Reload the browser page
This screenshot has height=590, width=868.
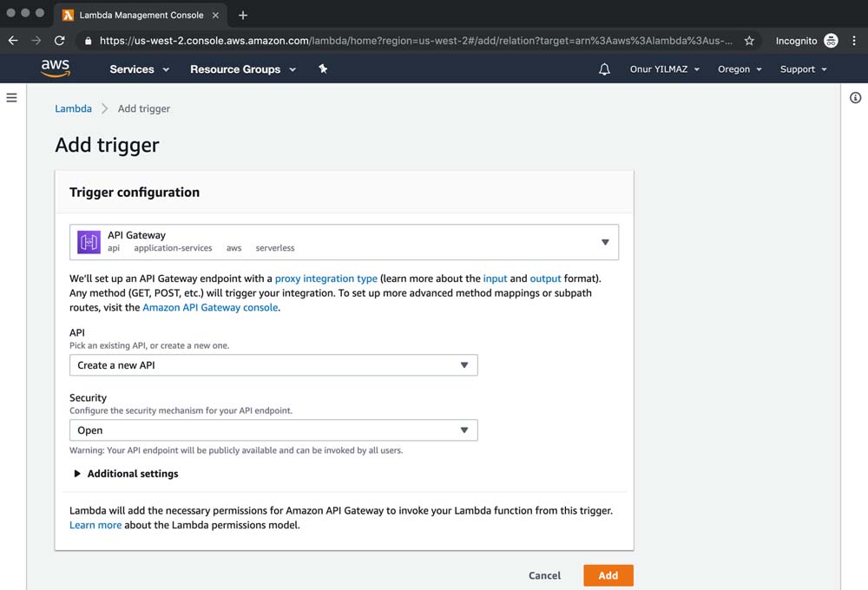(x=60, y=41)
